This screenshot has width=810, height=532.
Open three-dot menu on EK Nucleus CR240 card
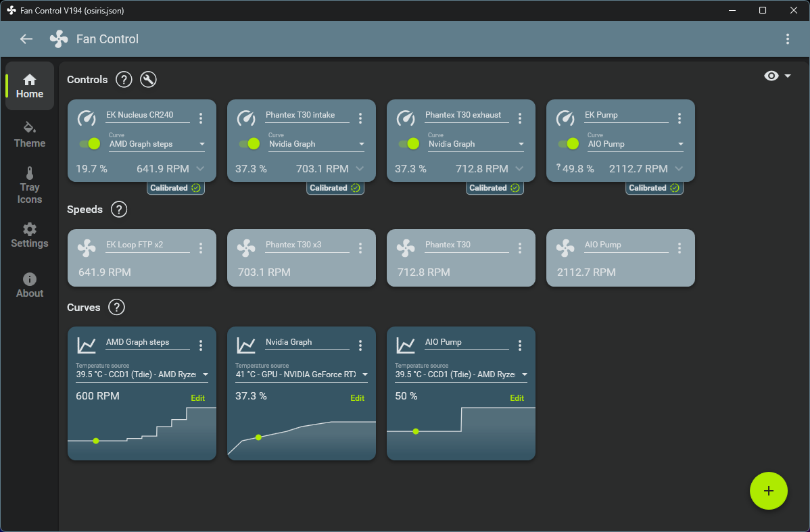click(201, 118)
